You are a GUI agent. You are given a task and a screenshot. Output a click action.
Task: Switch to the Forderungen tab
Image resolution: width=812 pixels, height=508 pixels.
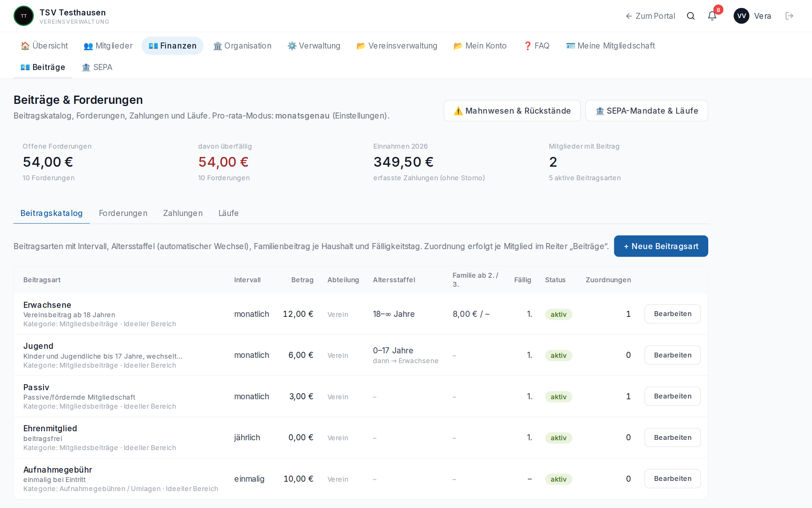[123, 213]
